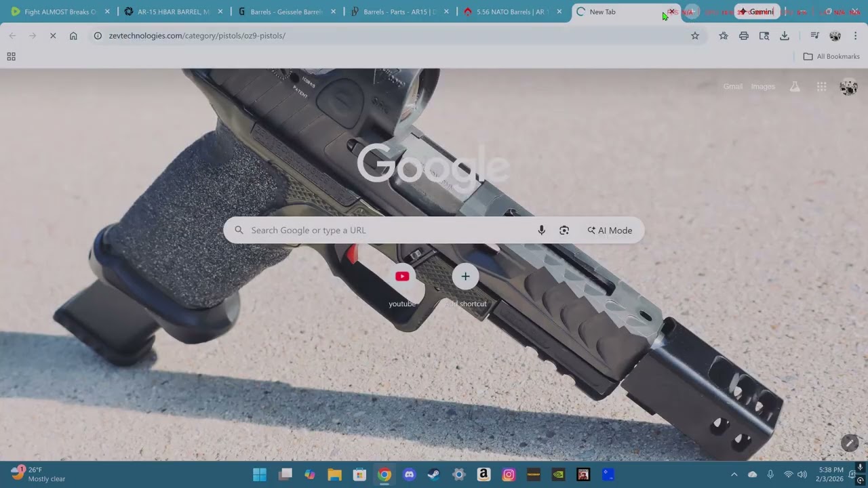Open the weather widget showing 26°F
This screenshot has height=488, width=868.
click(x=39, y=474)
